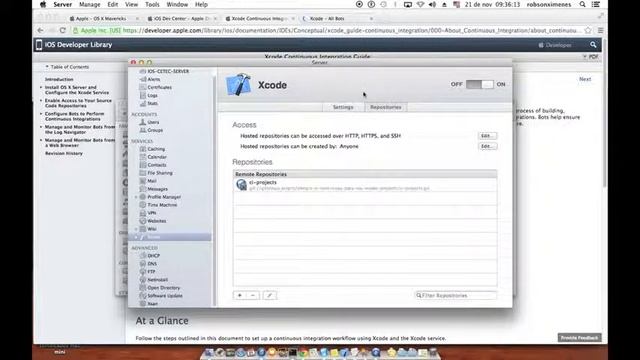Viewport: 640px width, 360px height.
Task: Open the View menu
Action: pyautogui.click(x=131, y=4)
